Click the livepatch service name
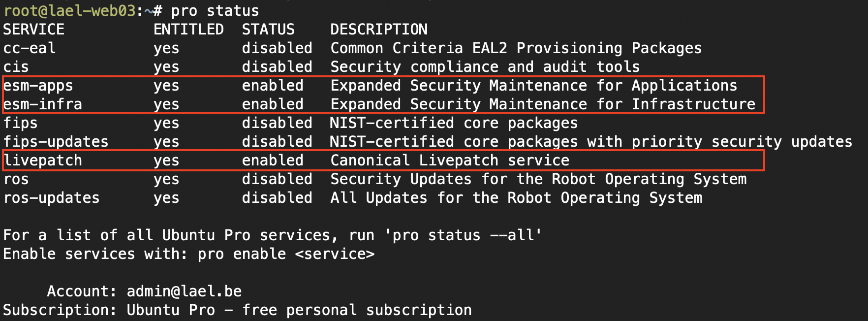 pos(43,160)
